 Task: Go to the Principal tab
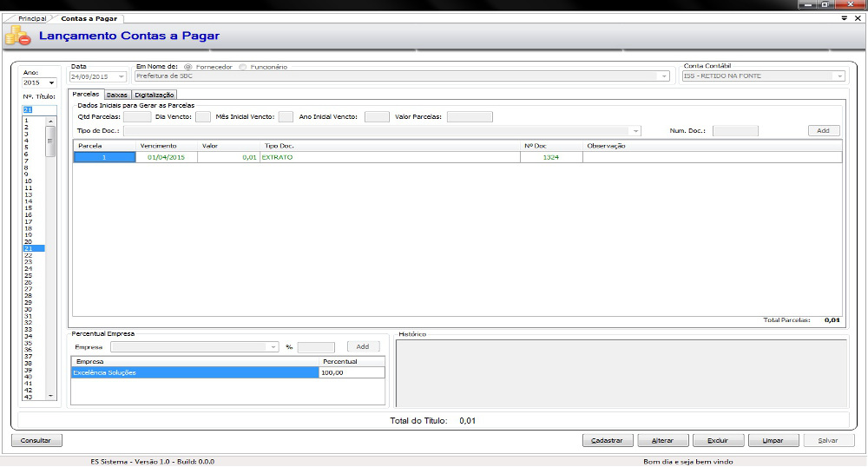click(32, 18)
